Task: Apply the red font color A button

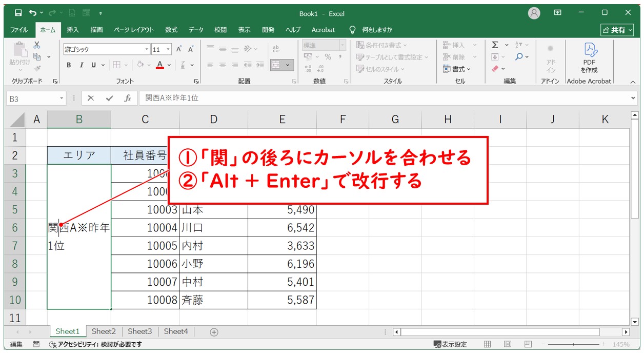Action: 160,65
